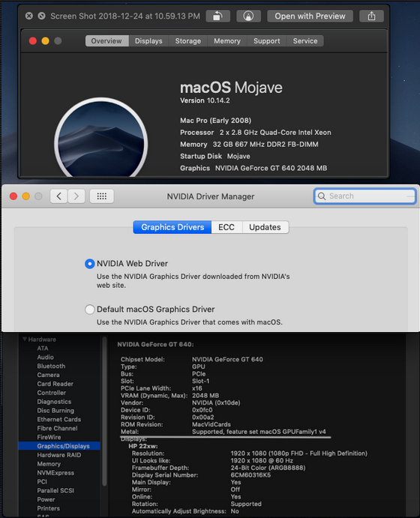Screen dimensions: 420x518
Task: Click the System Information sidebar scrollbar
Action: [104, 411]
